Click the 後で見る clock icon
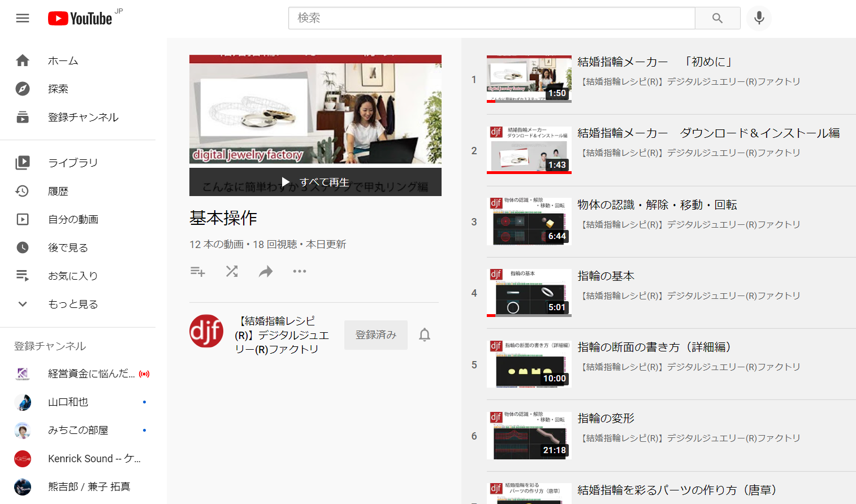This screenshot has width=856, height=504. coord(23,247)
